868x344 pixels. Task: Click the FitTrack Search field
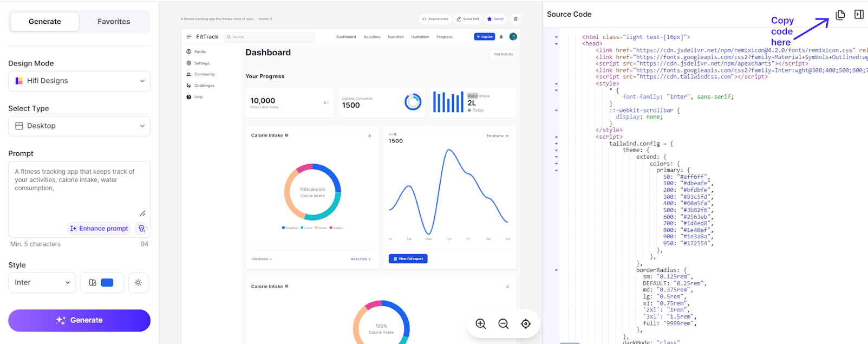click(270, 37)
